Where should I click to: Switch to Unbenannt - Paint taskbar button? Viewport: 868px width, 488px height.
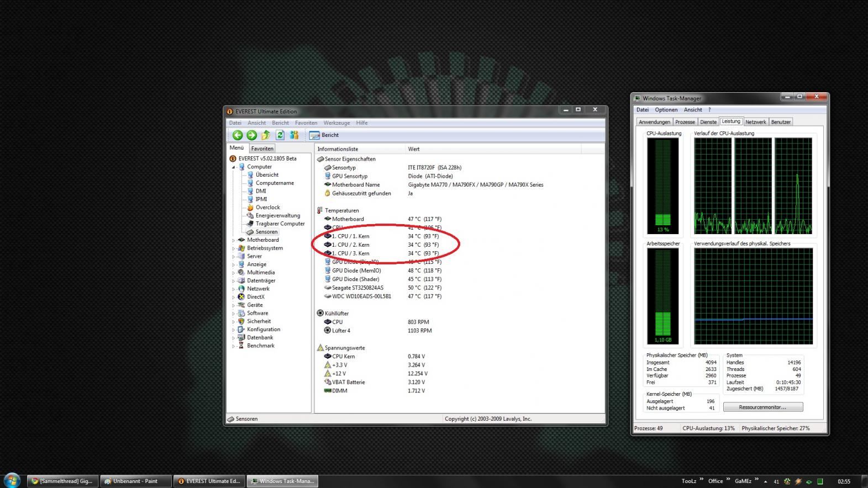tap(136, 481)
